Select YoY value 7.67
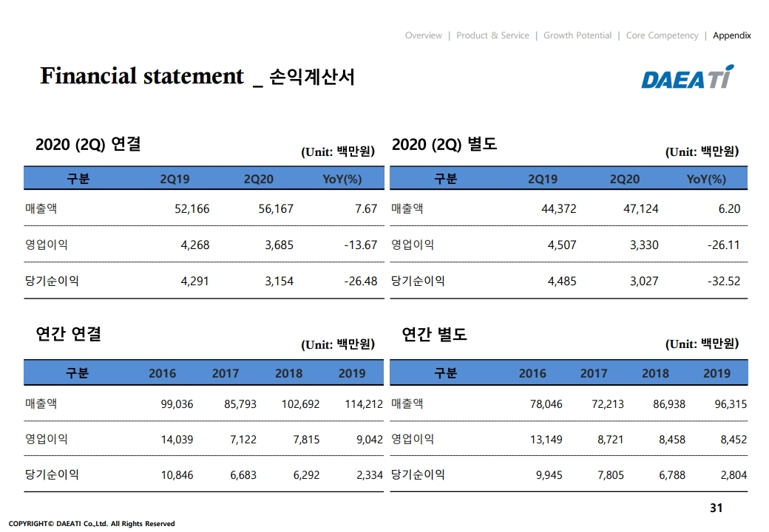This screenshot has height=532, width=769. point(366,208)
